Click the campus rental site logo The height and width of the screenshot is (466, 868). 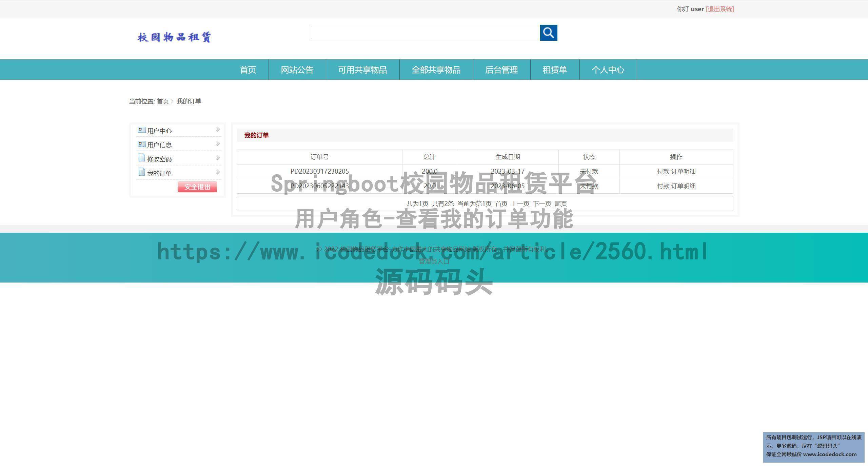click(174, 37)
